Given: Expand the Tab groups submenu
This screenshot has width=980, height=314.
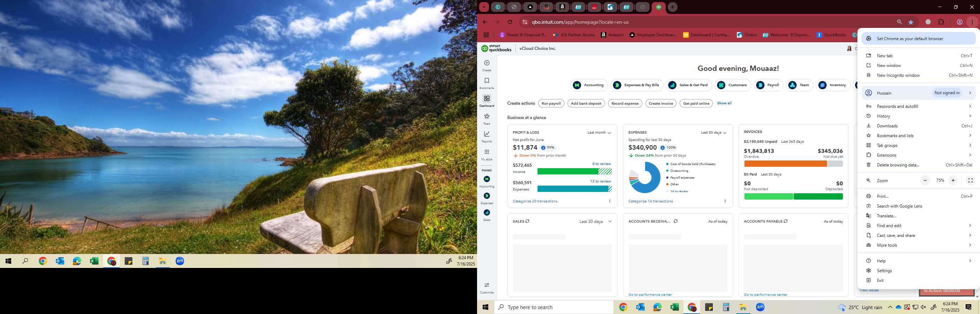Looking at the screenshot, I should [x=919, y=145].
